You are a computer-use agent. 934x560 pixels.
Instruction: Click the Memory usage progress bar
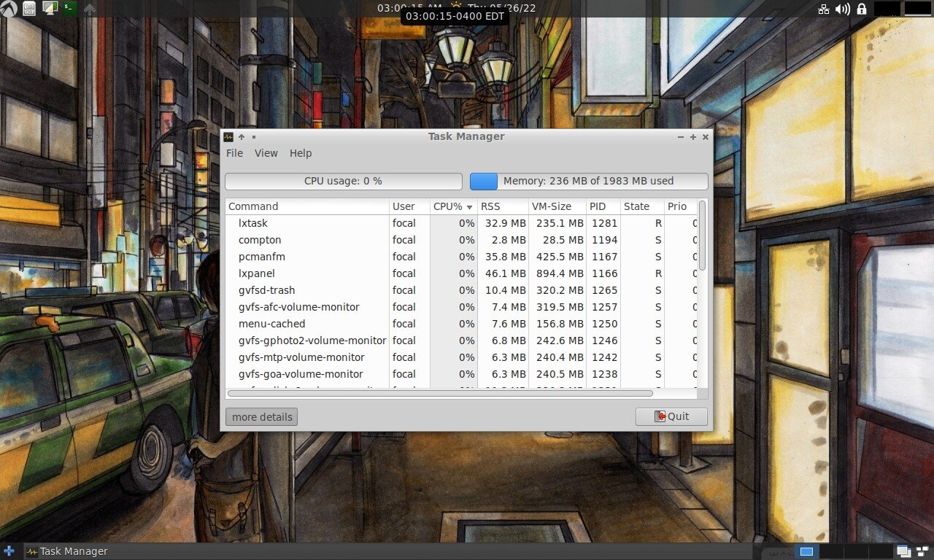click(589, 181)
